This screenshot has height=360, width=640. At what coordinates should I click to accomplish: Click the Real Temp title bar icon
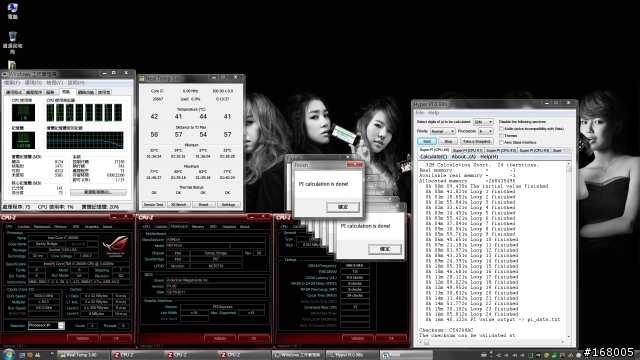(x=142, y=78)
